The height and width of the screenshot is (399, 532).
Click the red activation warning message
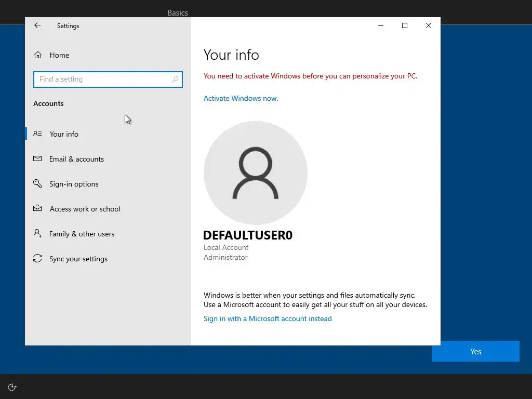coord(311,76)
